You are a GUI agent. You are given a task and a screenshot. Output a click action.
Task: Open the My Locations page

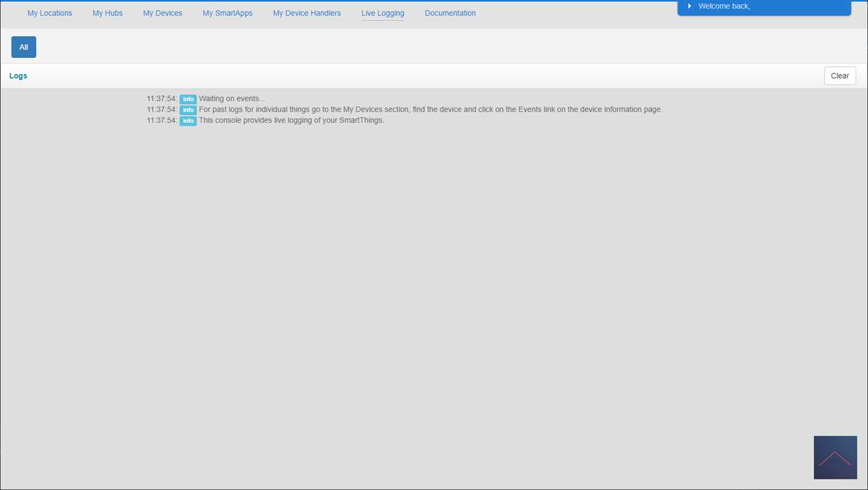pos(49,13)
